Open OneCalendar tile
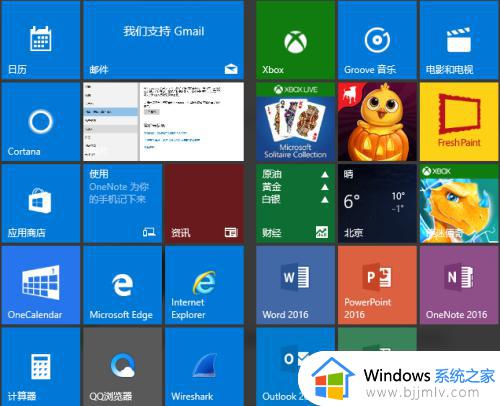This screenshot has width=500, height=406. (41, 285)
